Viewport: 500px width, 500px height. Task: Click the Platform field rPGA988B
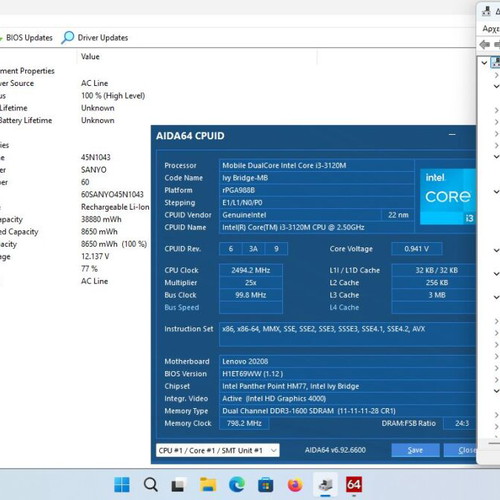316,190
